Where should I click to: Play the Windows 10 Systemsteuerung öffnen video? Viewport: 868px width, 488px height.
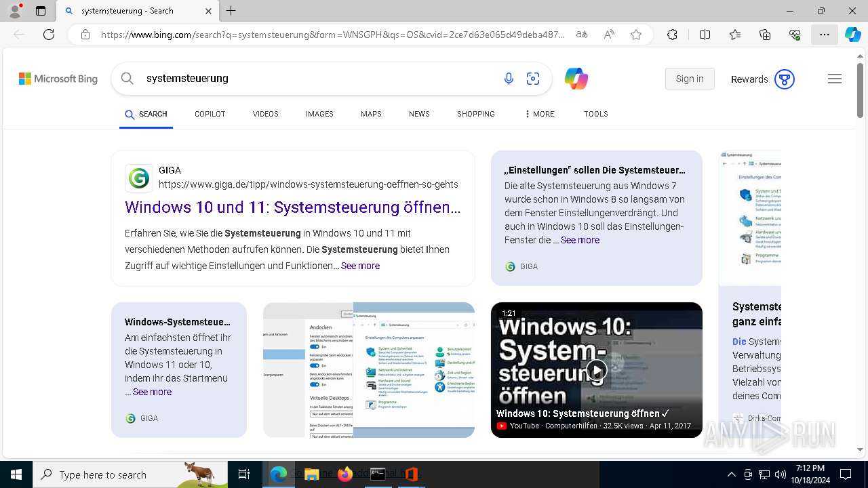(597, 370)
